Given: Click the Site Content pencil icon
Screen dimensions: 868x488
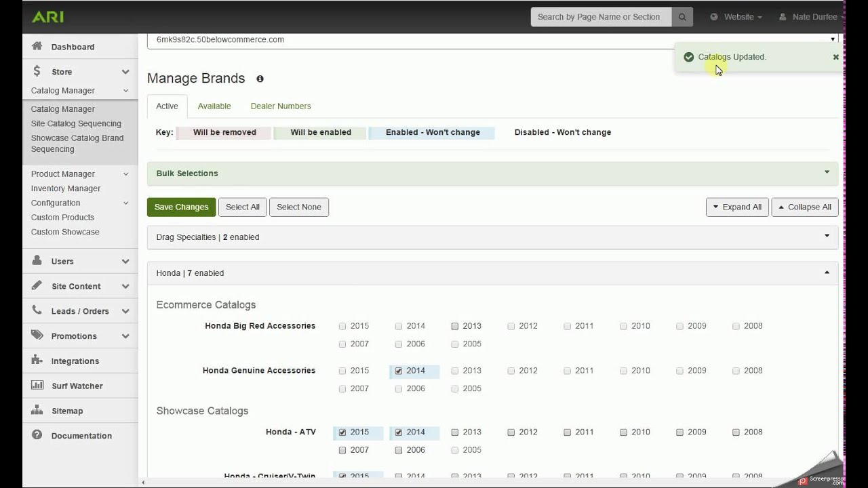Looking at the screenshot, I should coord(37,285).
